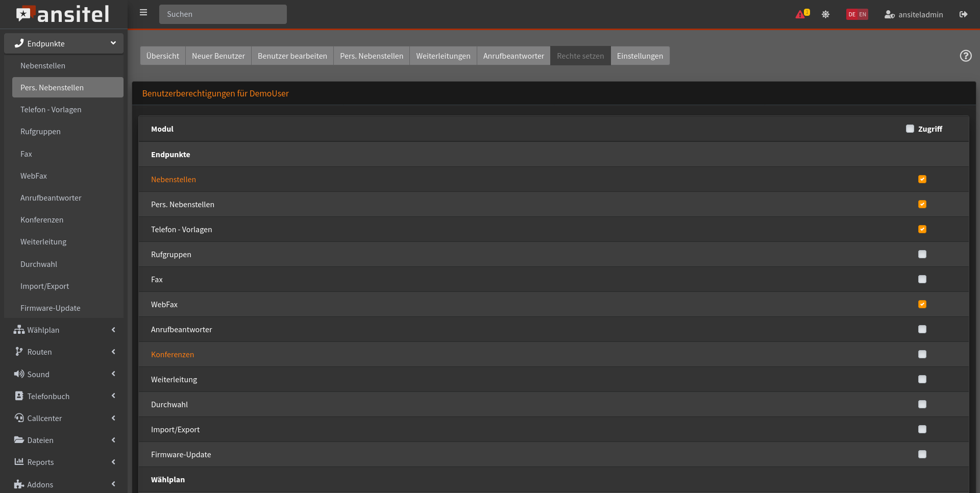Click the logout icon
The width and height of the screenshot is (980, 493).
(963, 14)
